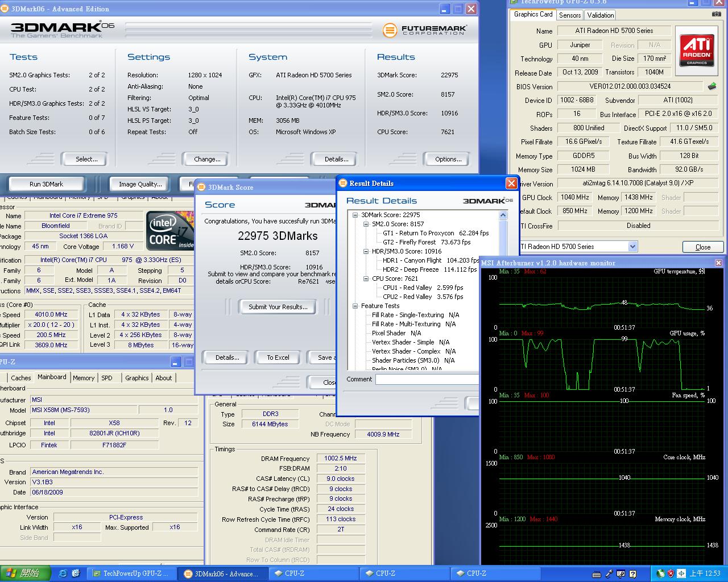
Task: Collapse the HDR/SM3.0 Score: 10916 node
Action: point(366,251)
